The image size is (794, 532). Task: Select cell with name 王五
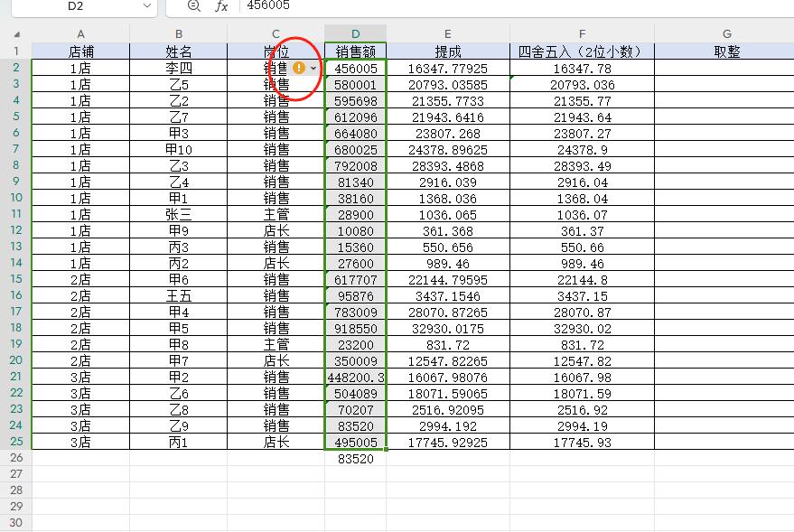tap(178, 295)
